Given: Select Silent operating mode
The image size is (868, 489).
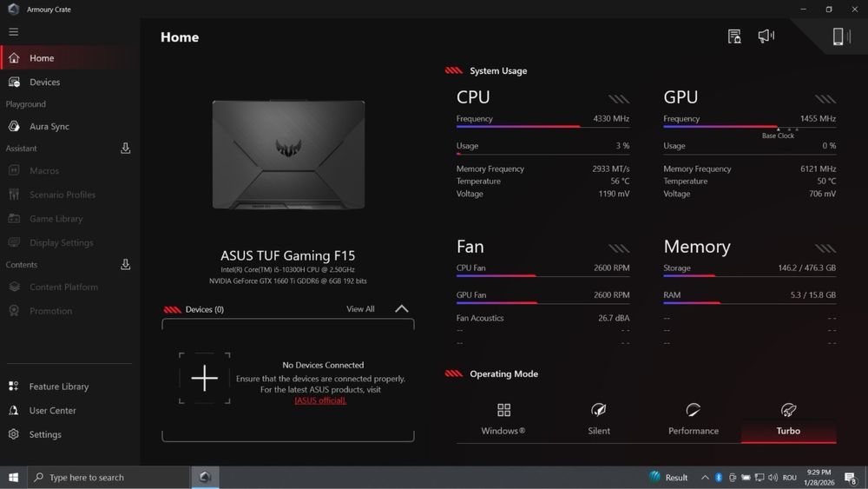Looking at the screenshot, I should (598, 420).
